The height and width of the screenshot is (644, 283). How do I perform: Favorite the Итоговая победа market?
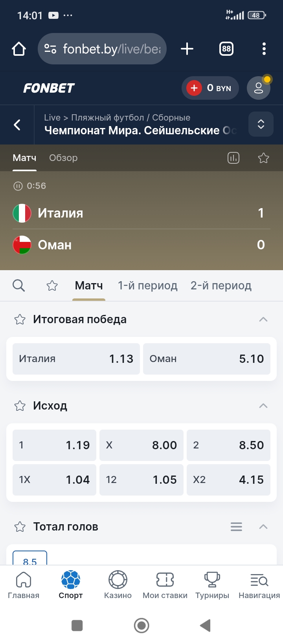[20, 320]
